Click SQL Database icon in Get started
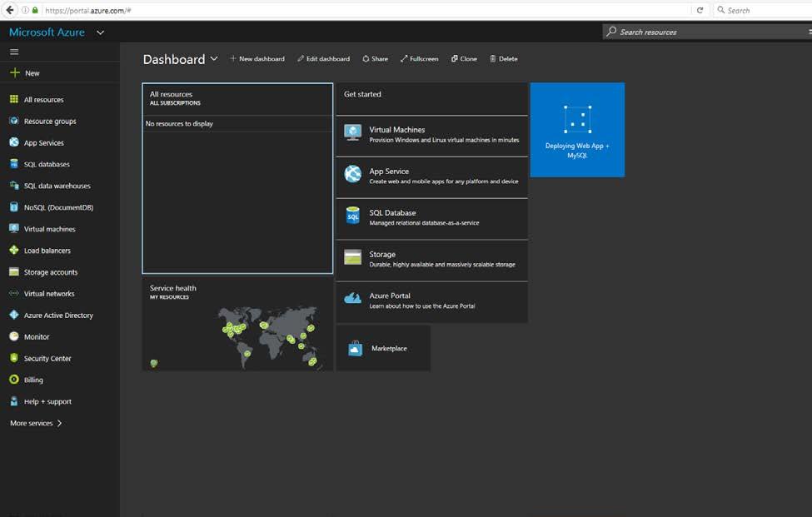 pyautogui.click(x=352, y=216)
